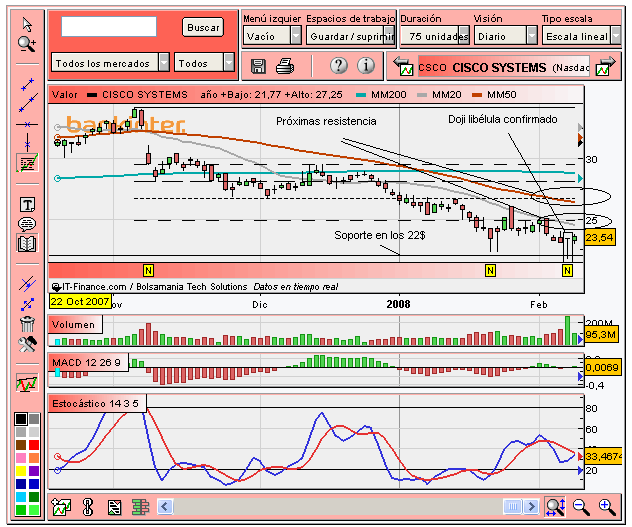
Task: Select the move objects arrow tool
Action: click(x=27, y=304)
